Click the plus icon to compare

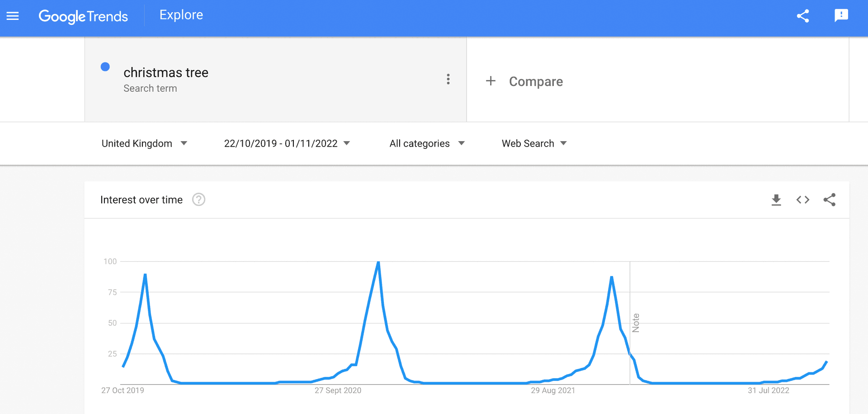[491, 81]
